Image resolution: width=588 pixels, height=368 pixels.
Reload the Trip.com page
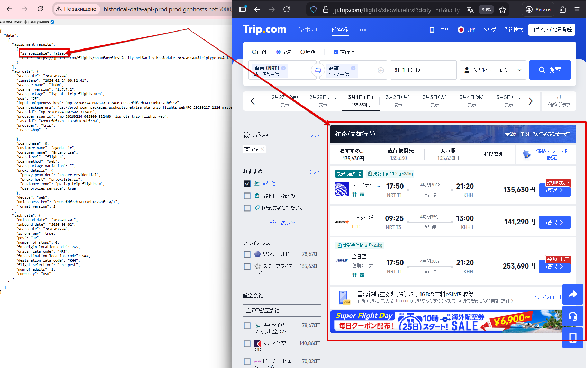287,9
